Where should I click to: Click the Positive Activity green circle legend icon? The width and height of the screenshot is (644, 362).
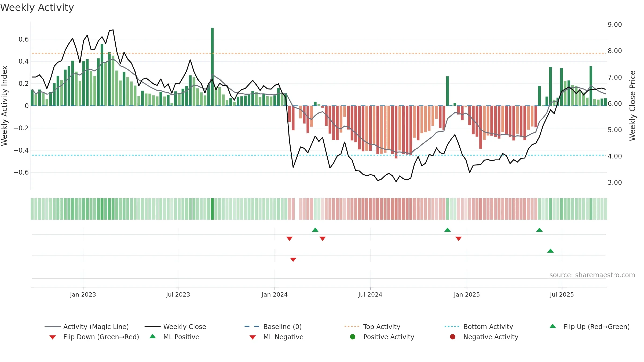[353, 337]
